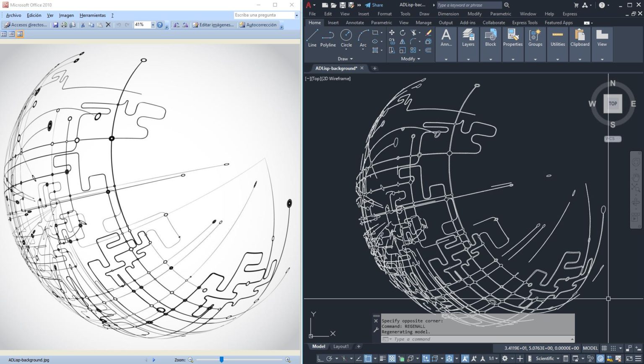
Task: Expand the Draw panel
Action: (345, 59)
